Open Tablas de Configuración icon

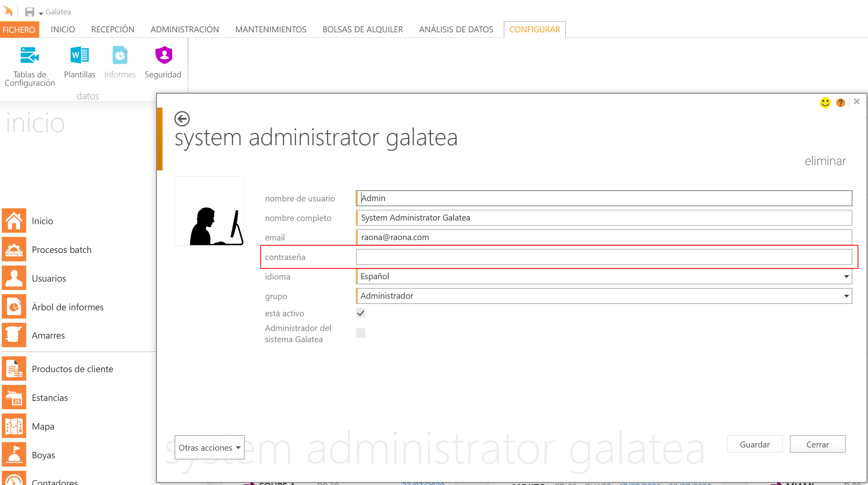click(x=29, y=55)
